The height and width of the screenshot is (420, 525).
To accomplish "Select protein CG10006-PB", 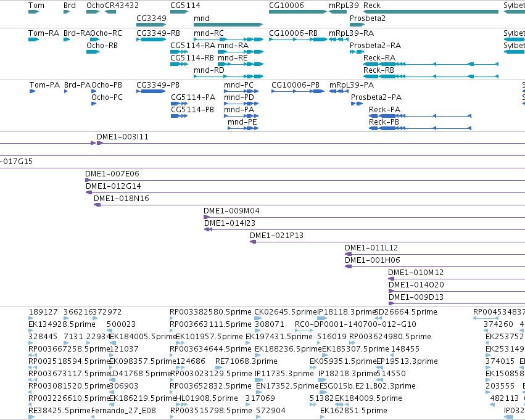I will [298, 91].
